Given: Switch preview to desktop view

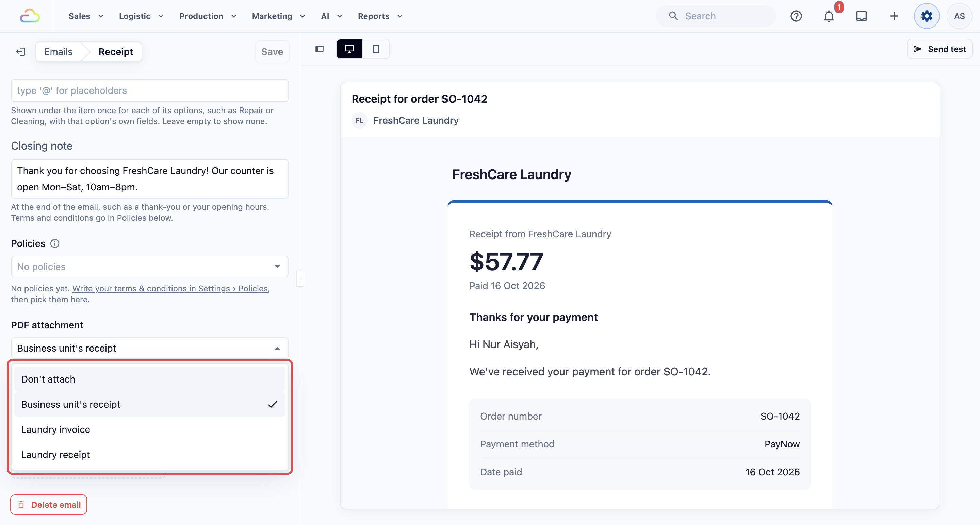Looking at the screenshot, I should [349, 49].
